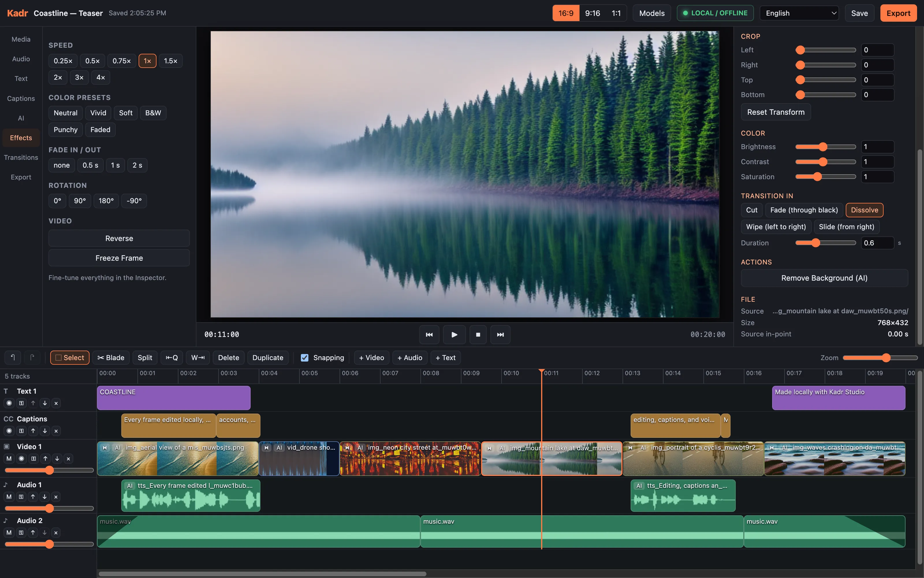
Task: Adjust the Brightness slider
Action: tap(825, 147)
